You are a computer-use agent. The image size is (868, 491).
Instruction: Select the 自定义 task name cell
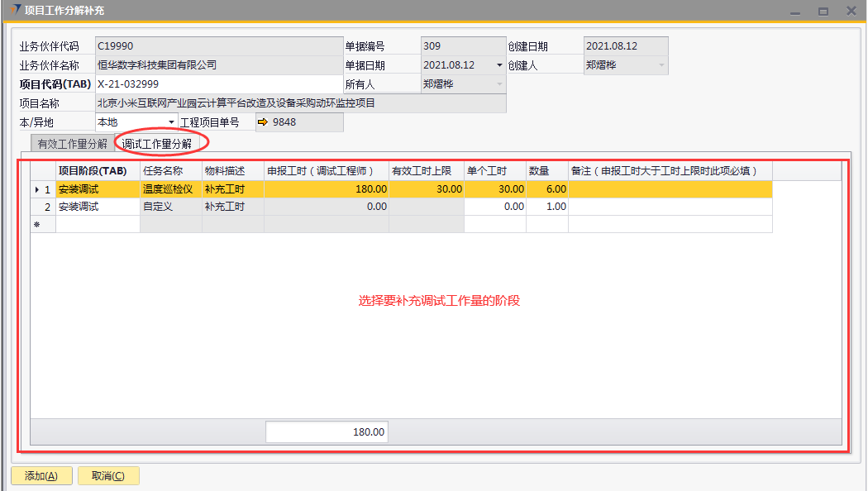tap(170, 207)
